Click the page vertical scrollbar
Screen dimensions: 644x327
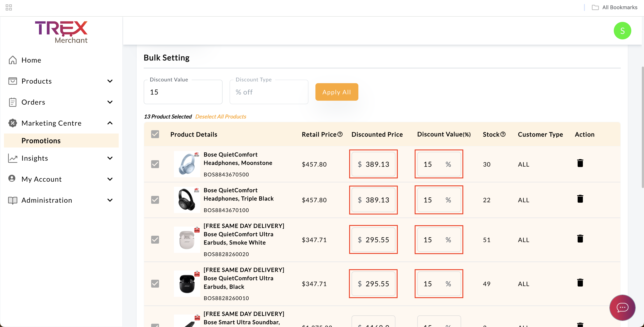[642, 127]
